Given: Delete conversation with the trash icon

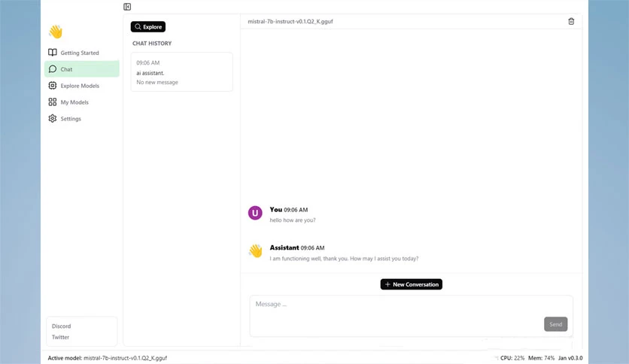Looking at the screenshot, I should pos(571,21).
